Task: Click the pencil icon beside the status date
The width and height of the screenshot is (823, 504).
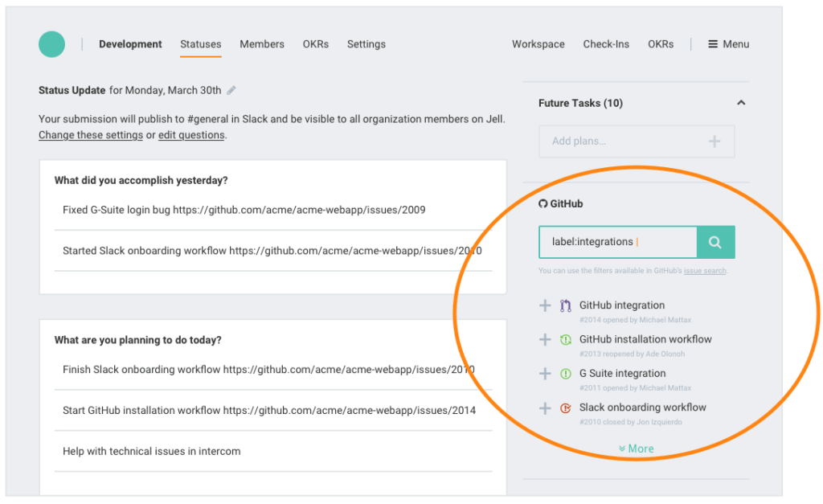Action: click(x=231, y=90)
